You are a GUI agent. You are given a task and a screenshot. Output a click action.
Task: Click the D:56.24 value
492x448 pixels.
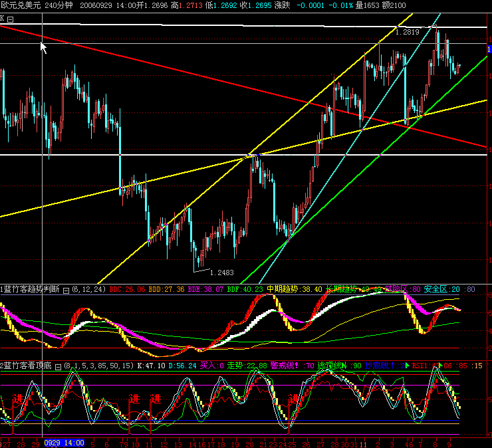click(x=182, y=366)
